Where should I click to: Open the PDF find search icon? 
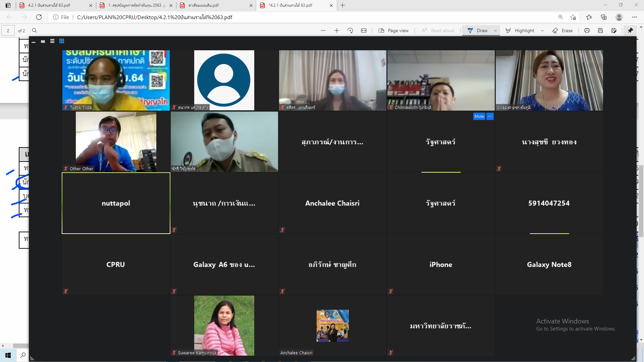tap(35, 31)
